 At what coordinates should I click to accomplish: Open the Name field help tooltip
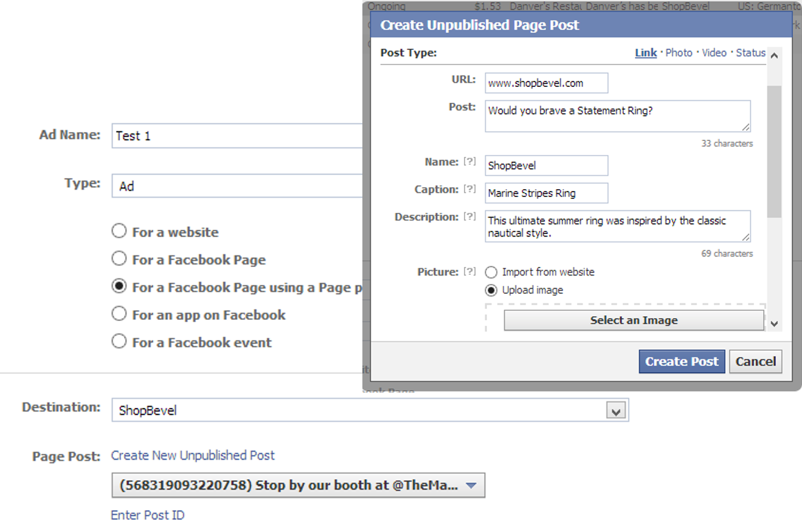pyautogui.click(x=471, y=162)
